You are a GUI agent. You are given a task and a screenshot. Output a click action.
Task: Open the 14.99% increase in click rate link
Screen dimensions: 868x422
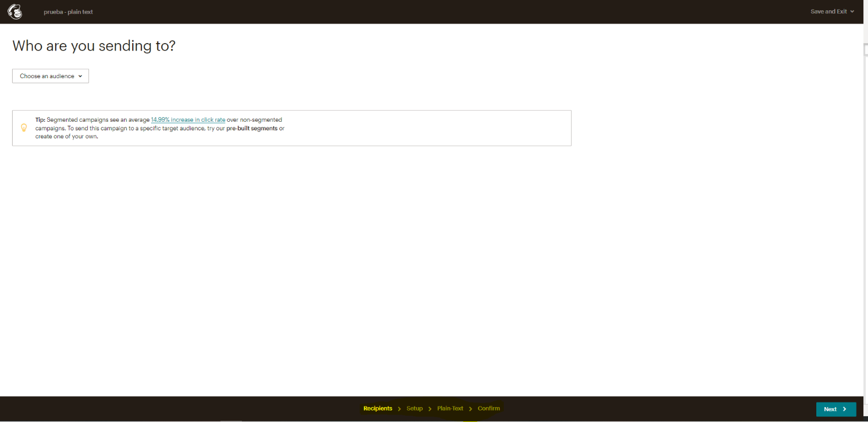point(188,119)
